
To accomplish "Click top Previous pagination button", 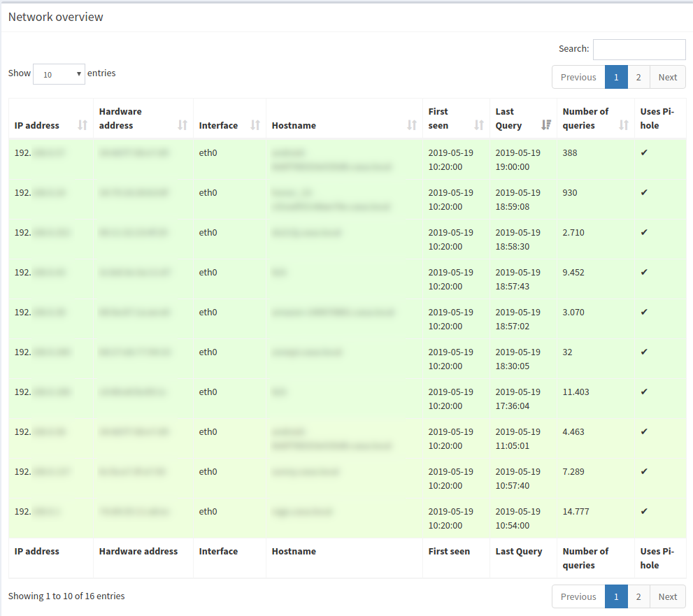I will [578, 77].
